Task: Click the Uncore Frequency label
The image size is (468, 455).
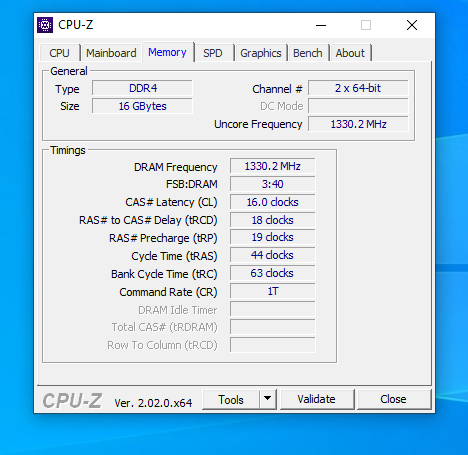Action: pyautogui.click(x=258, y=124)
